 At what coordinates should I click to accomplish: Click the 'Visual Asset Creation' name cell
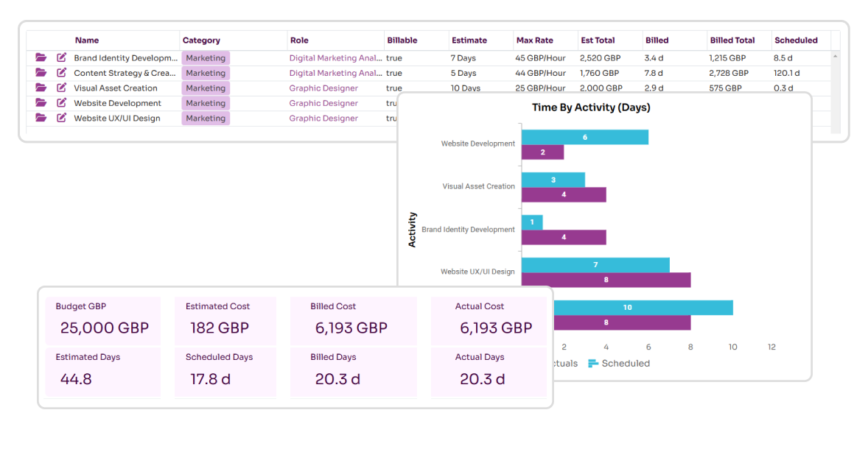point(116,88)
